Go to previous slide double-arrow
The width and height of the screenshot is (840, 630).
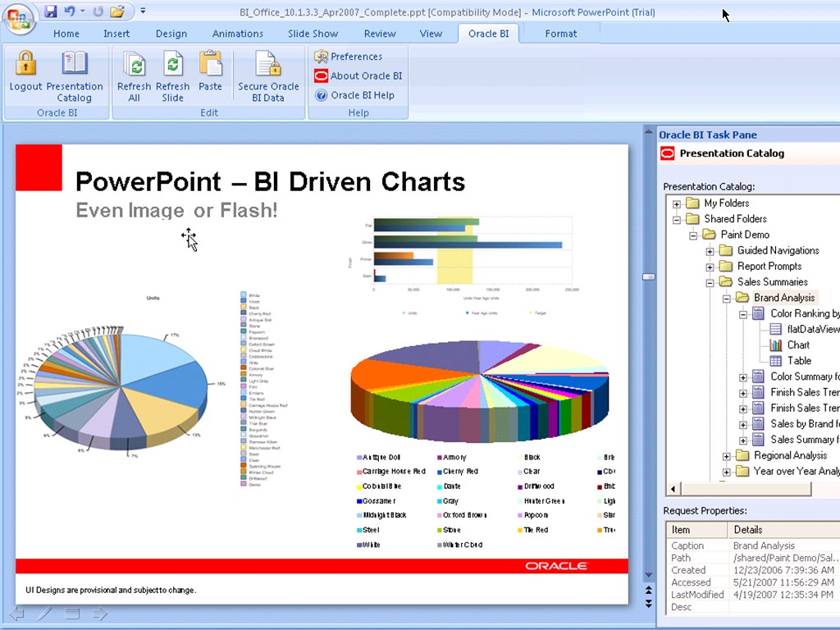648,591
